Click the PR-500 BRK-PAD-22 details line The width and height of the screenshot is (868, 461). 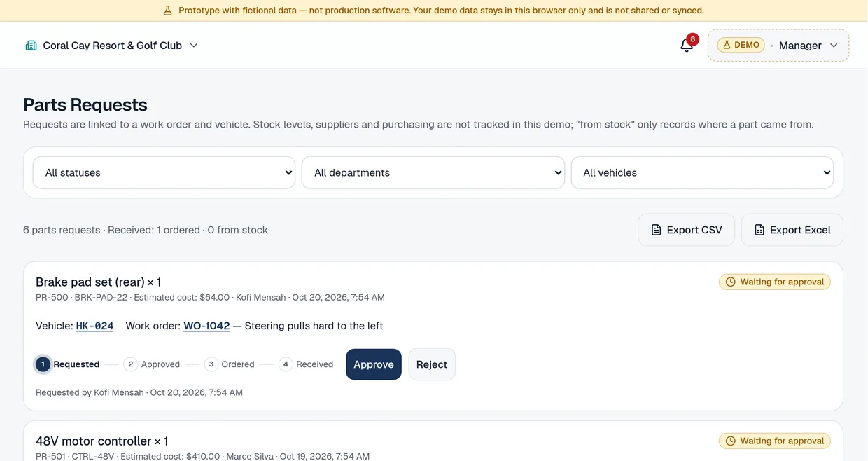(x=210, y=297)
